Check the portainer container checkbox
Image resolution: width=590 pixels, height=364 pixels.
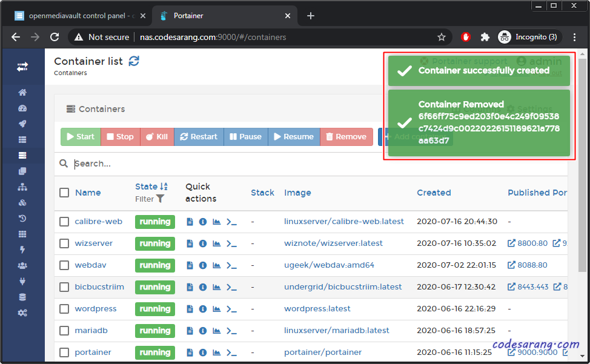64,352
